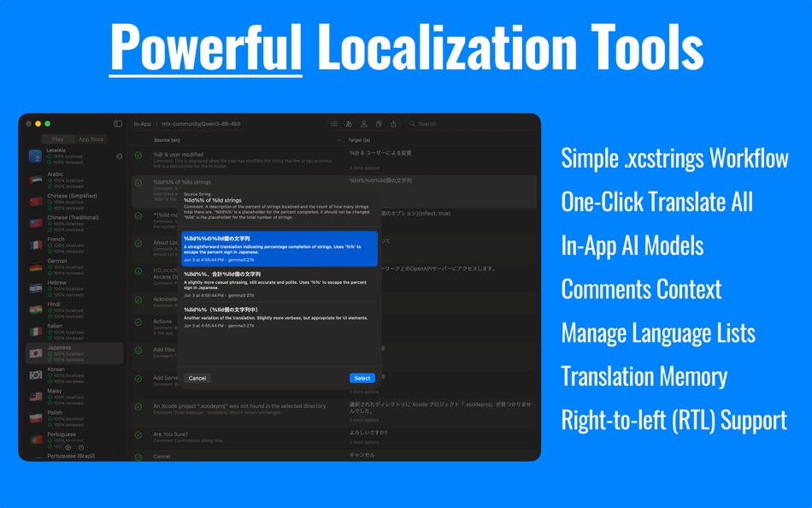Screen dimensions: 812x508
Task: Open the list view icon in toolbar
Action: (x=333, y=124)
